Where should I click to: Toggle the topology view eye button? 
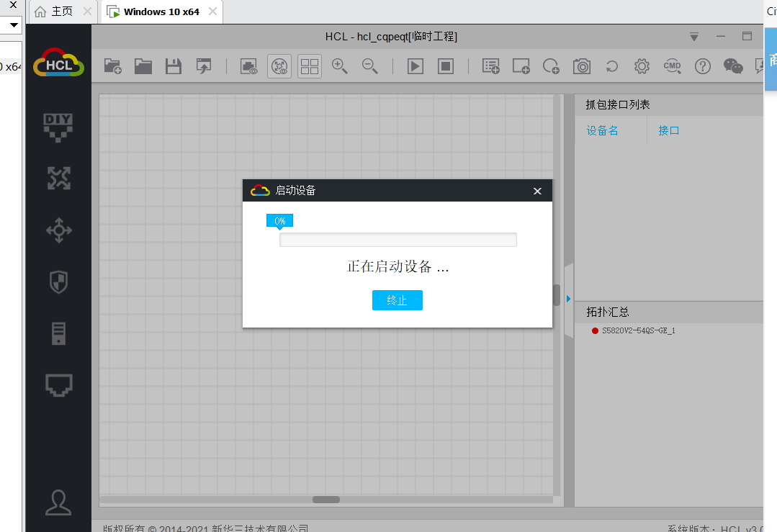(279, 66)
